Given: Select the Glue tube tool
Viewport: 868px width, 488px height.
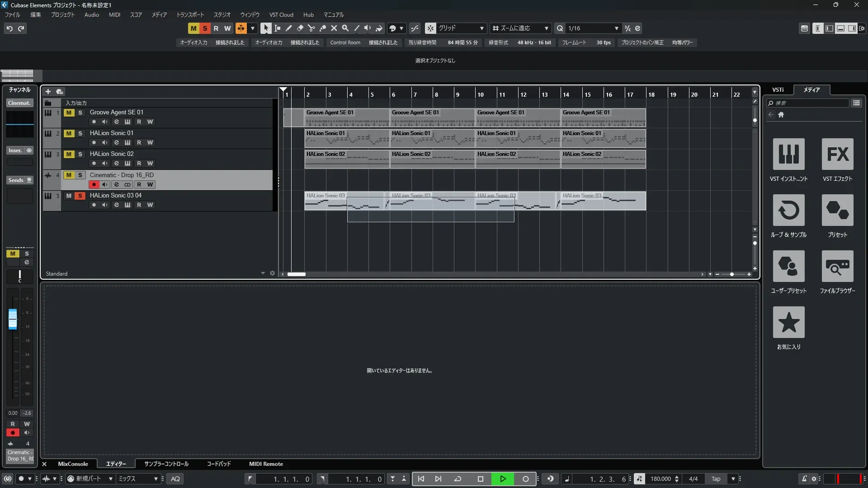Looking at the screenshot, I should pyautogui.click(x=322, y=28).
